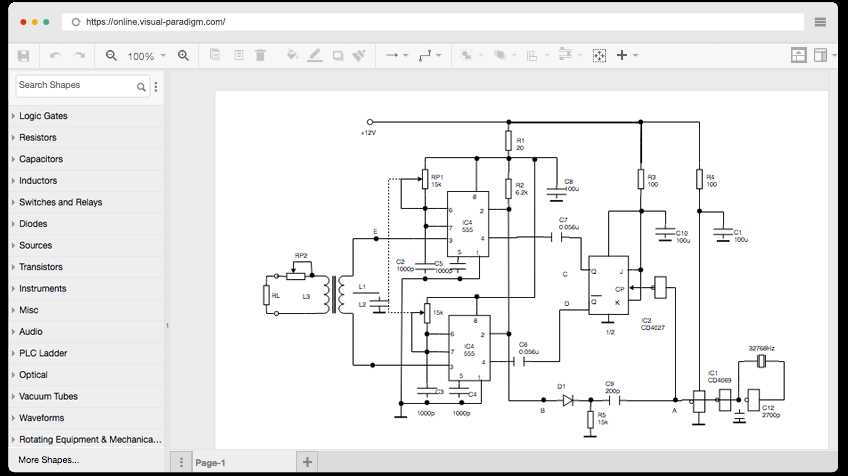Open the browser hamburger menu
The width and height of the screenshot is (848, 476).
pos(820,21)
